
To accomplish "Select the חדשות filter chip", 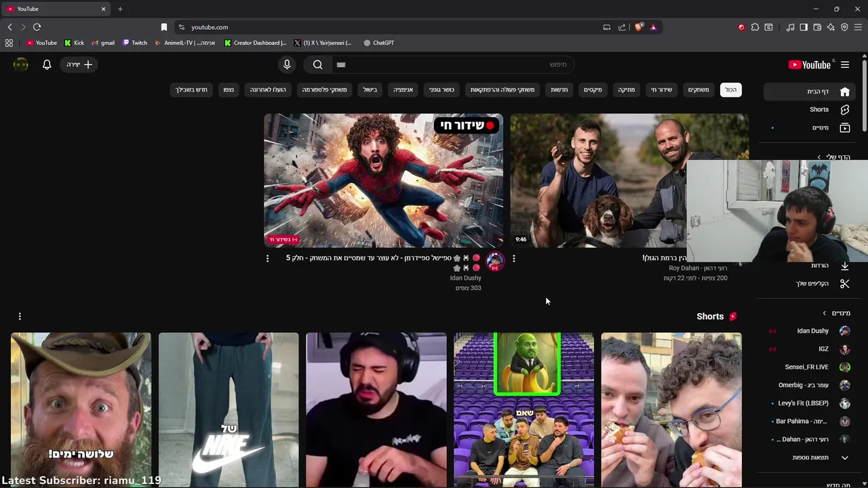I will point(559,89).
